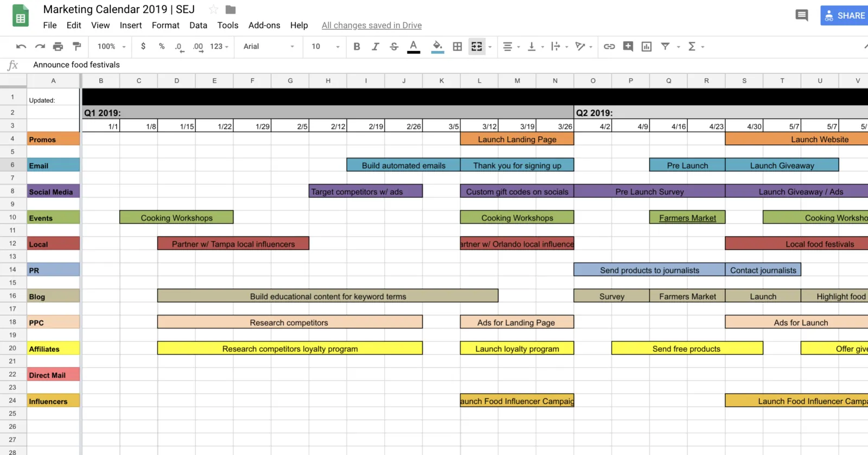Screen dimensions: 868x455
Task: Open the number format 123 dropdown
Action: pyautogui.click(x=219, y=47)
